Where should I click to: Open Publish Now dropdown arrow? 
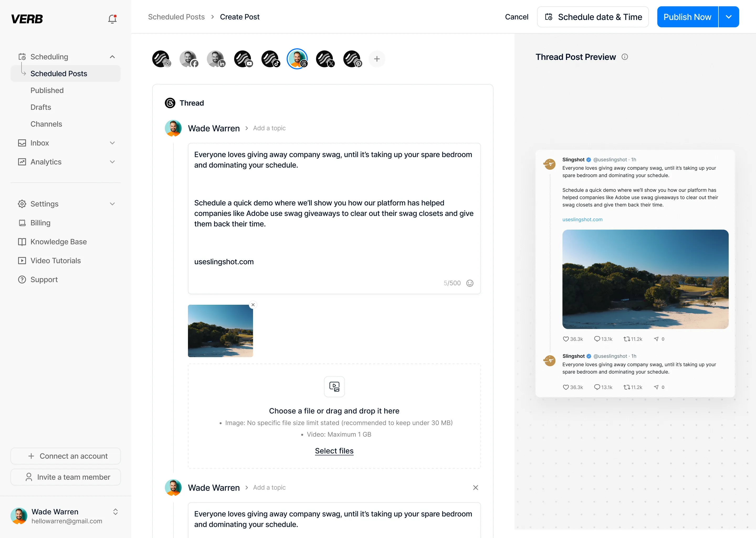(x=728, y=17)
